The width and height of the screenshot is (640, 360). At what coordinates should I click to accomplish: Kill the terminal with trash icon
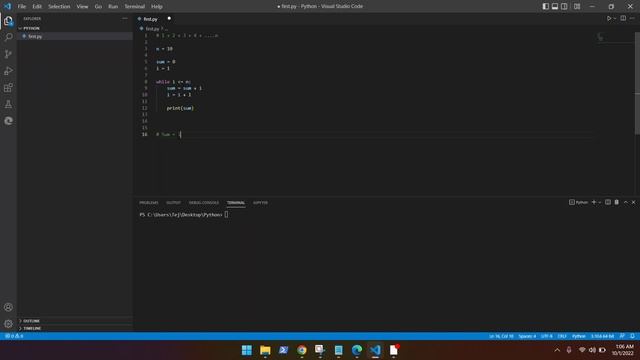617,202
